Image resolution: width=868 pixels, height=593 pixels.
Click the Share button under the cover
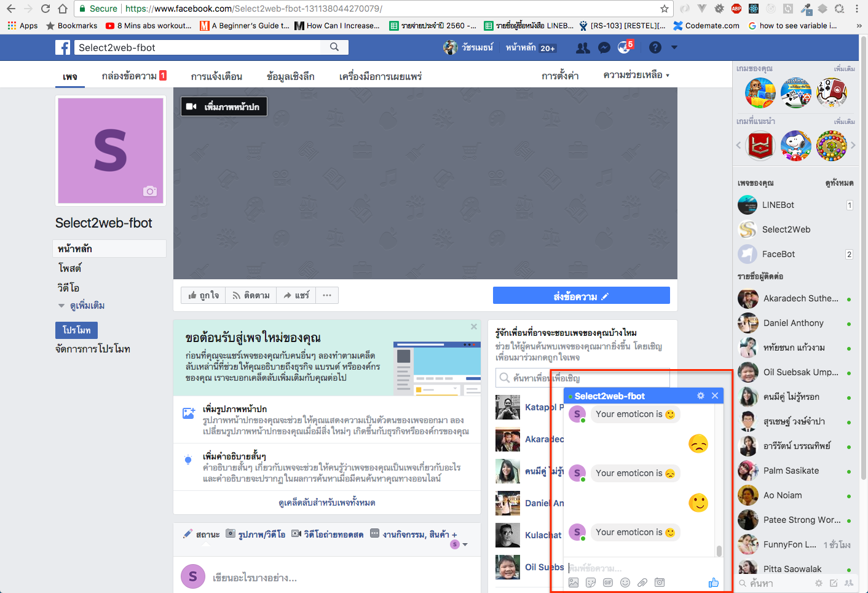point(296,295)
